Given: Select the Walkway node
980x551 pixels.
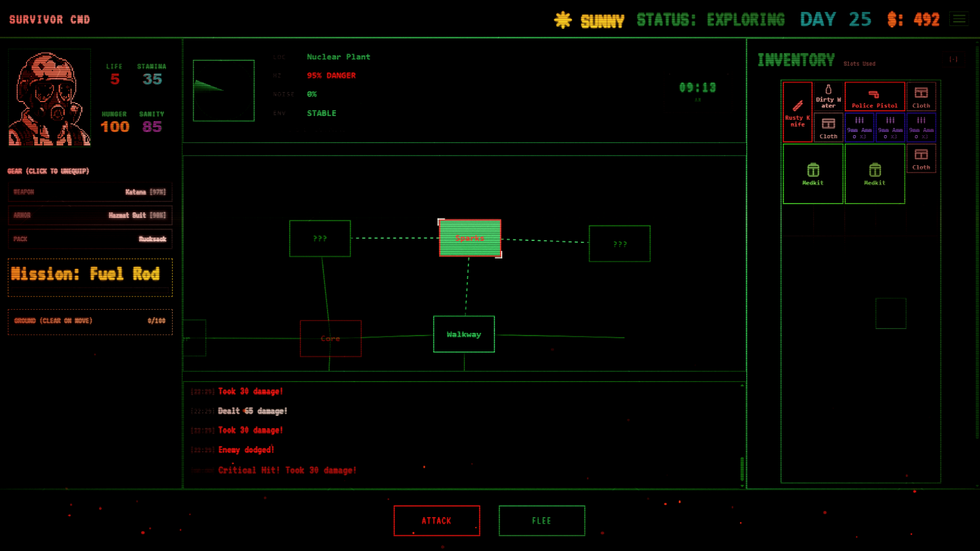Looking at the screenshot, I should [x=463, y=334].
